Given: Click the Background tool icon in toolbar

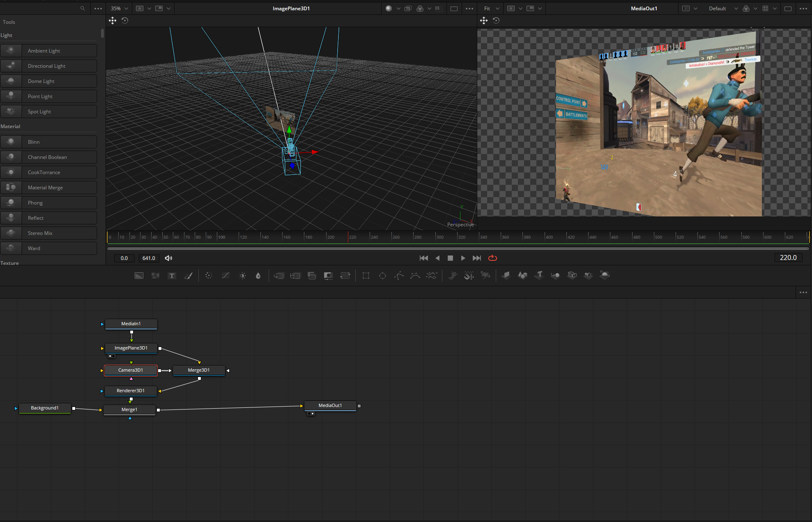Looking at the screenshot, I should [139, 276].
